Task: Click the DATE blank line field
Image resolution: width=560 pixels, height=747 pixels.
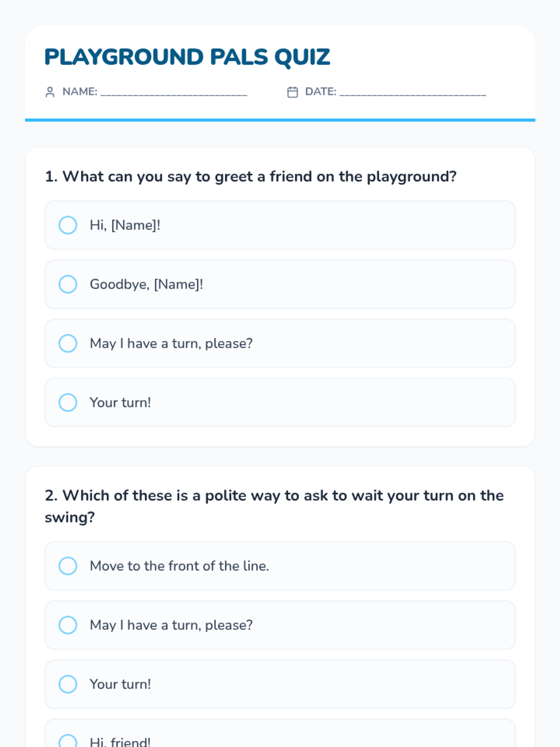Action: point(413,92)
